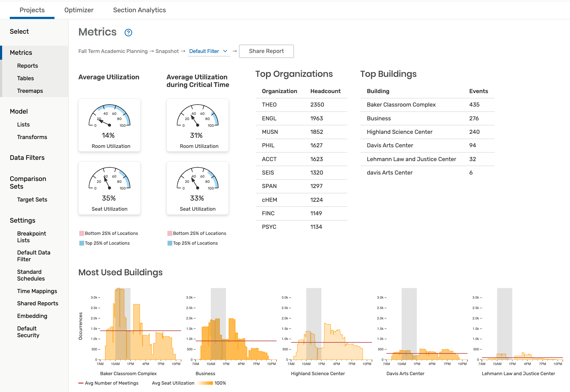The image size is (570, 392).
Task: Sort by the Headcount column header
Action: (325, 91)
